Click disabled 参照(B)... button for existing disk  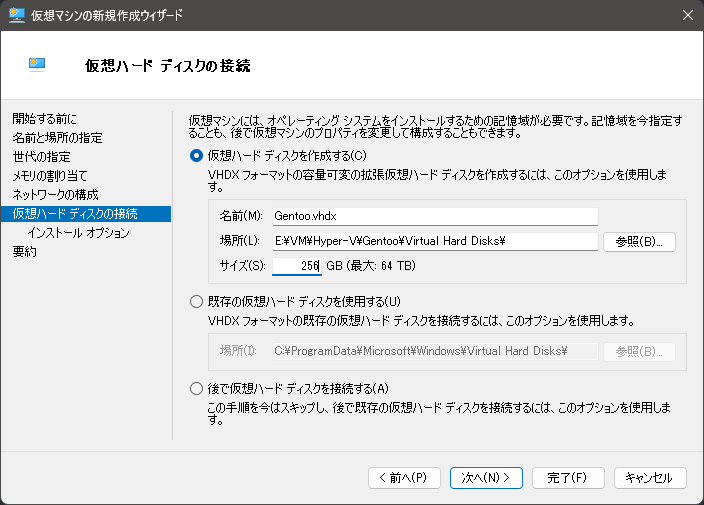(x=639, y=351)
